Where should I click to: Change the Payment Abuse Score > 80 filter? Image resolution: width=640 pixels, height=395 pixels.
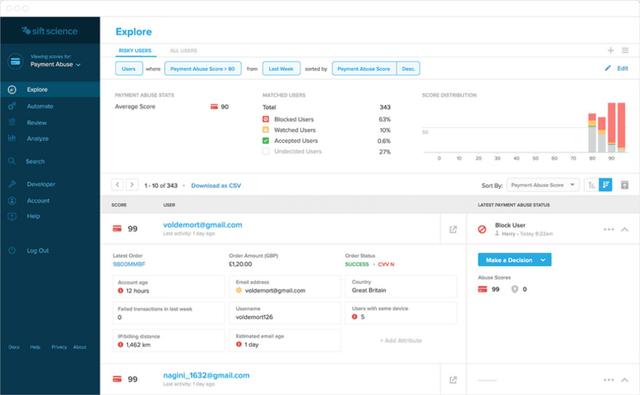[203, 69]
